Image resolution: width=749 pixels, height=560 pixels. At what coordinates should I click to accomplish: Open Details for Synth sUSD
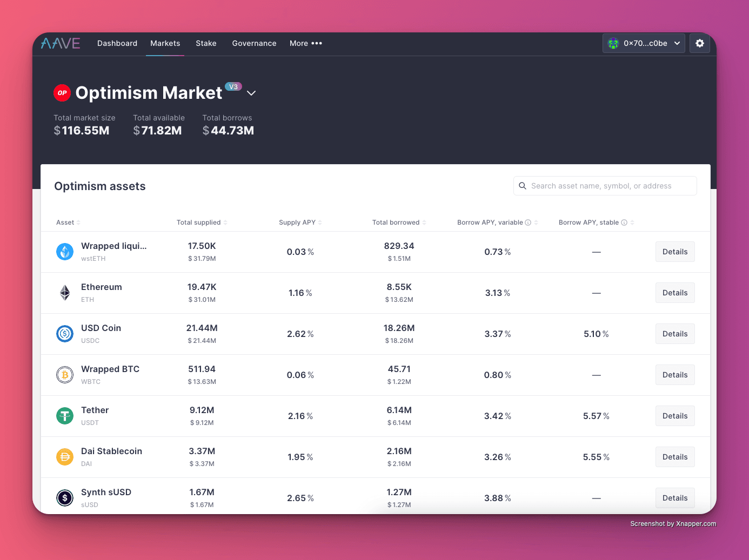(x=675, y=498)
